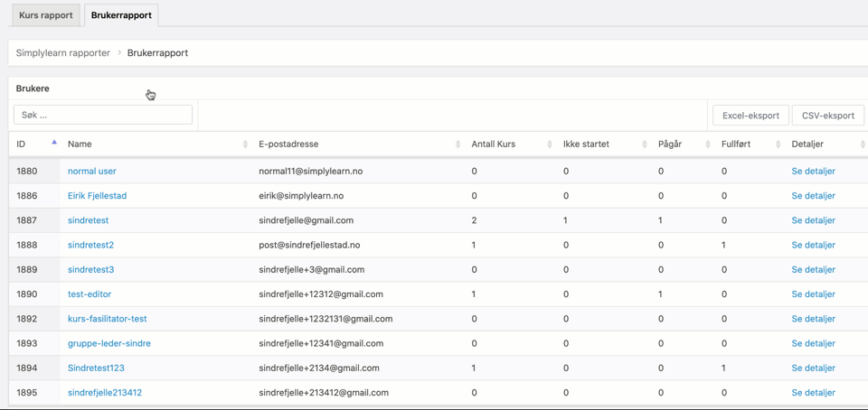Click sort icon next to Ikke startet
The height and width of the screenshot is (410, 868).
645,144
